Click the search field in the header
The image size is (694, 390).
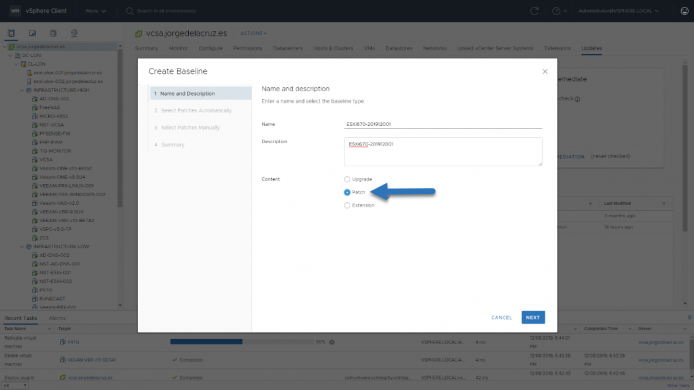click(x=166, y=11)
